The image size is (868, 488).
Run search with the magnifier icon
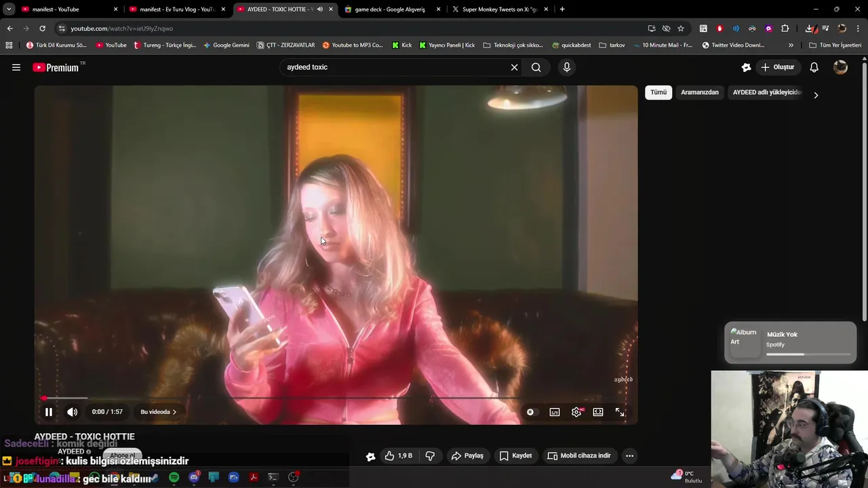536,67
